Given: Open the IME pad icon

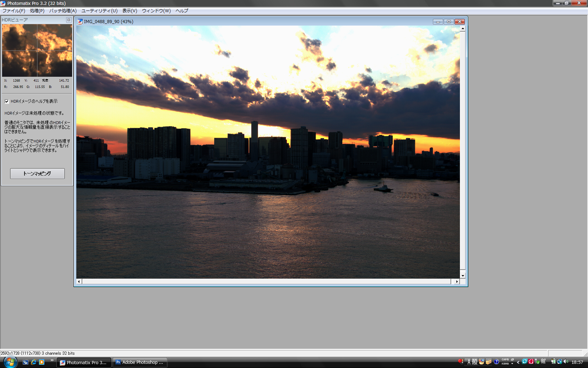Looking at the screenshot, I should tap(482, 362).
